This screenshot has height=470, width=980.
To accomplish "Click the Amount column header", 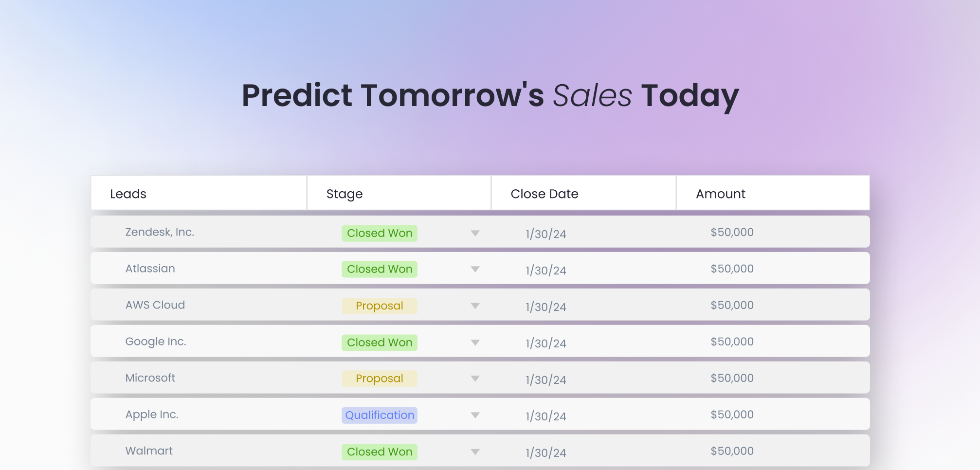I will pyautogui.click(x=720, y=193).
